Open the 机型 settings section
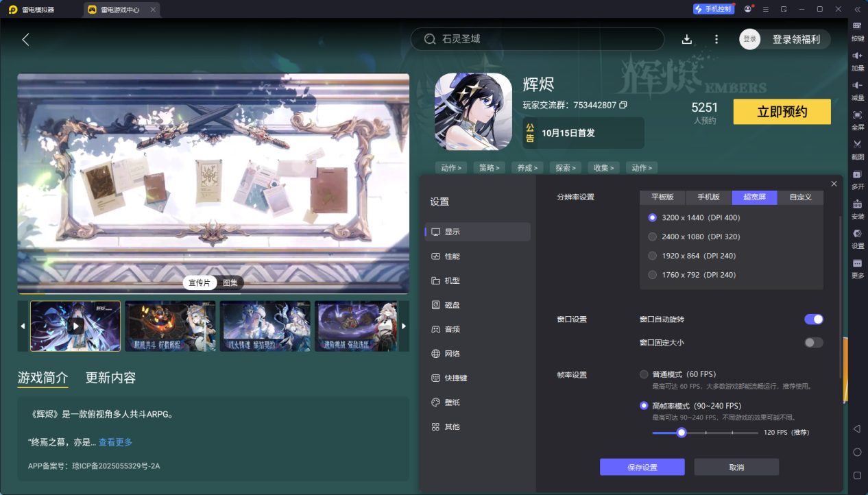868x495 pixels. tap(478, 280)
